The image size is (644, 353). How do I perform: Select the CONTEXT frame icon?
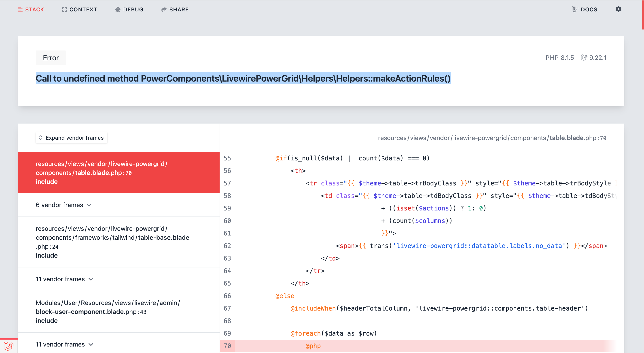point(64,9)
